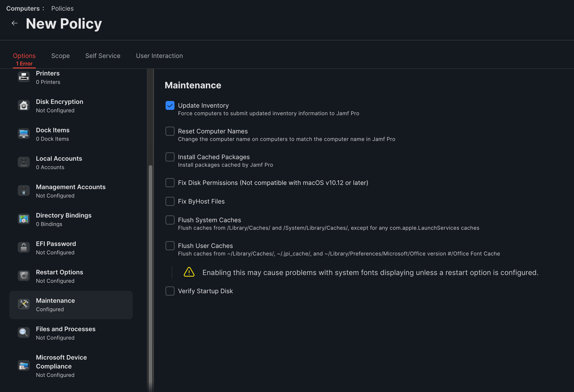Open the Disk Encryption payload icon
574x392 pixels.
[24, 105]
